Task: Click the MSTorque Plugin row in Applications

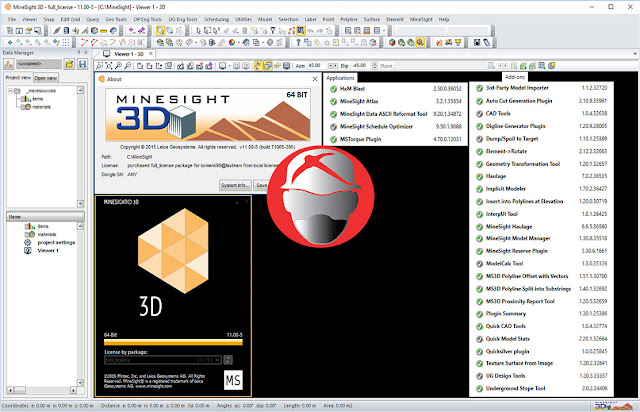Action: [x=396, y=139]
